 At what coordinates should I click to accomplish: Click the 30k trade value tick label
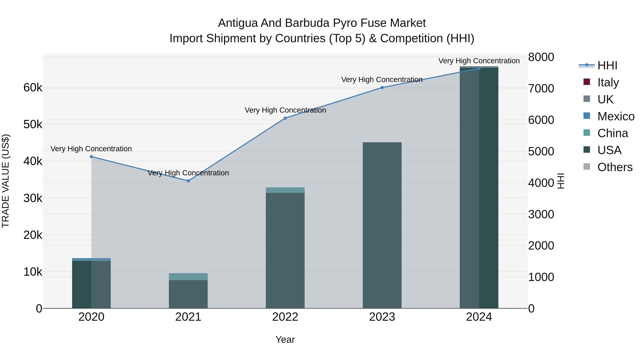33,198
